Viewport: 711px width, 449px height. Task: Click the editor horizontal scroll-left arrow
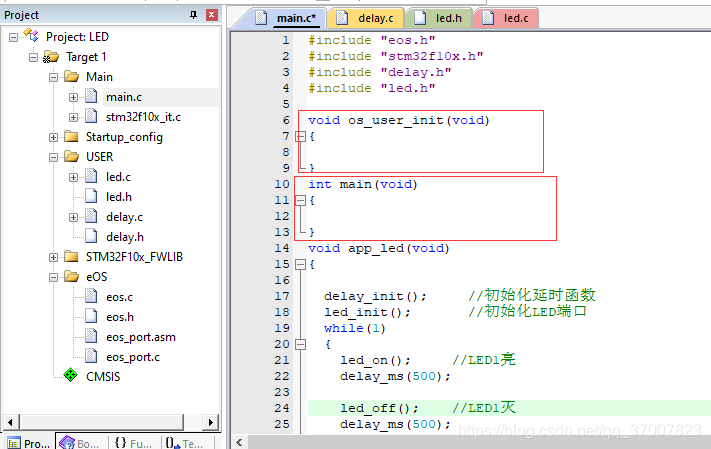(239, 442)
